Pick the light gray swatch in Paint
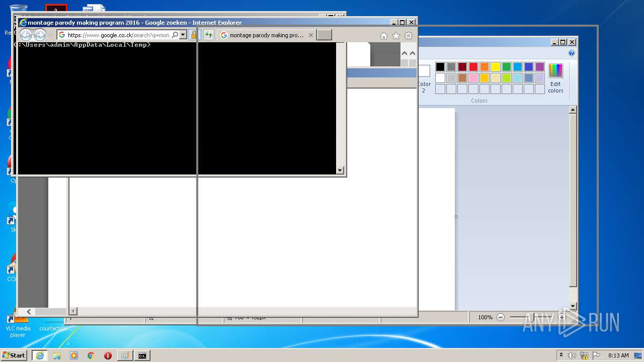The image size is (644, 362). (451, 78)
